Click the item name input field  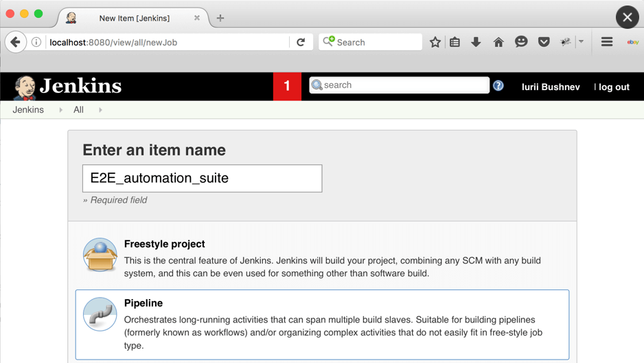pyautogui.click(x=202, y=179)
